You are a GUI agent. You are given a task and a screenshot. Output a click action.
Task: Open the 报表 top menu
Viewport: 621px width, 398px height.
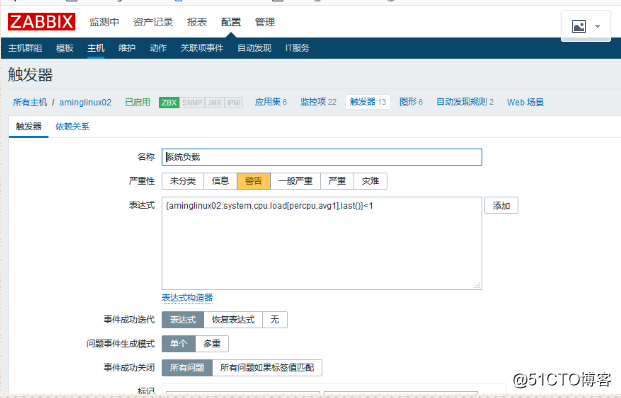pyautogui.click(x=197, y=22)
